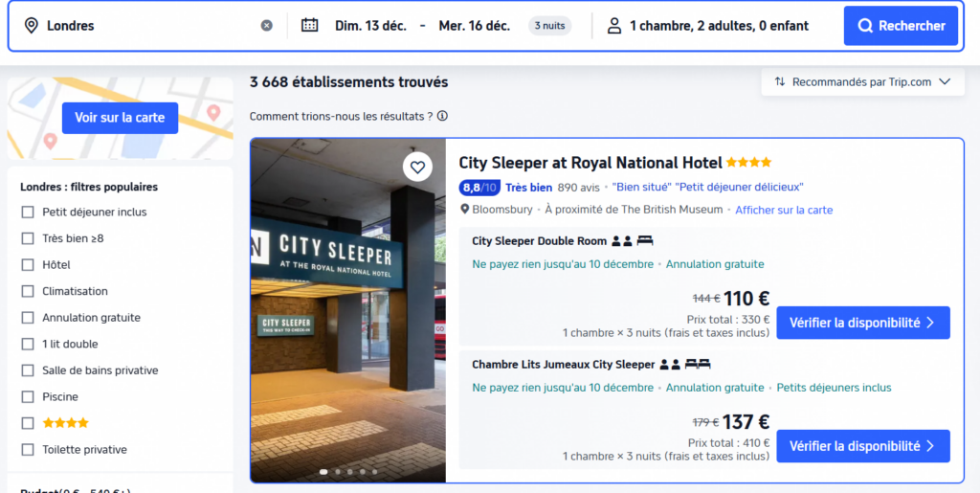Enable the 'Piscine' filter
The width and height of the screenshot is (980, 493).
coord(28,396)
